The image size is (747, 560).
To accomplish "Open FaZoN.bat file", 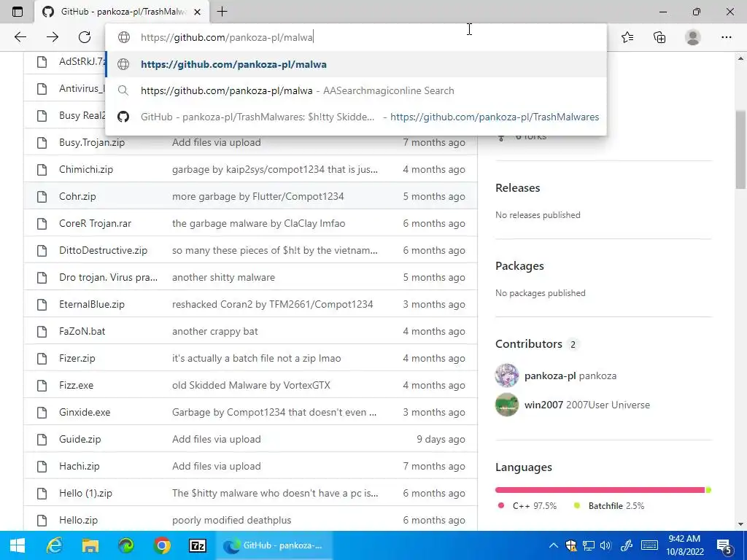I will click(82, 331).
